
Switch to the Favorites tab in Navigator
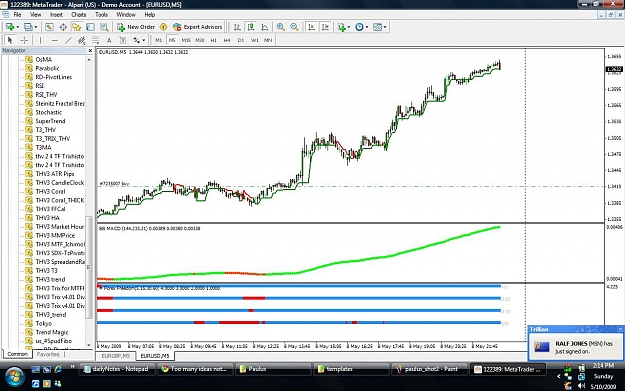(x=48, y=354)
